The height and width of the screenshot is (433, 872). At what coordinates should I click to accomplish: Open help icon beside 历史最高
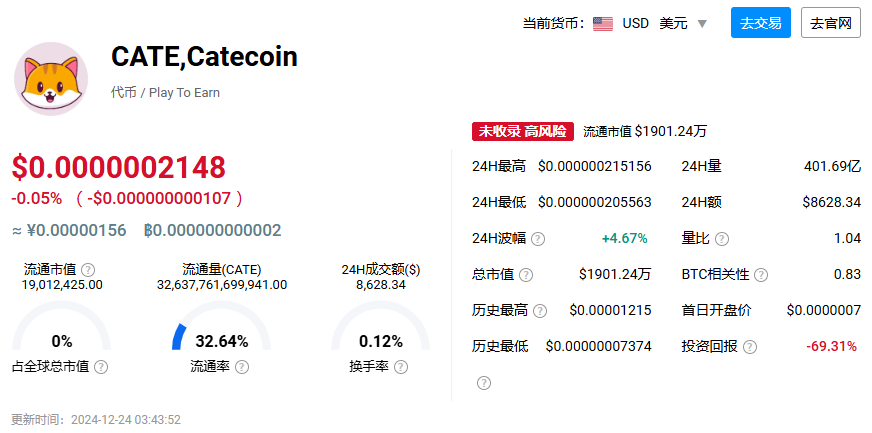click(x=540, y=311)
